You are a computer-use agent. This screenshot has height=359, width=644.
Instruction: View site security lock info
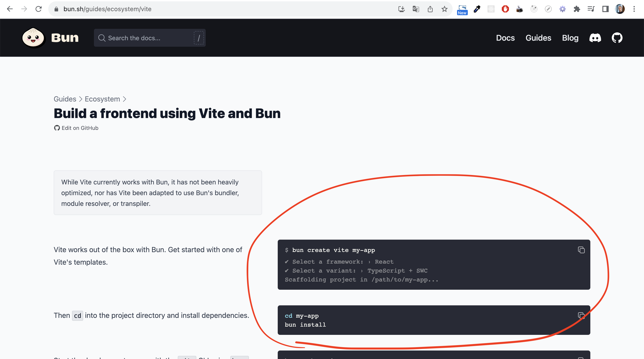pos(56,9)
